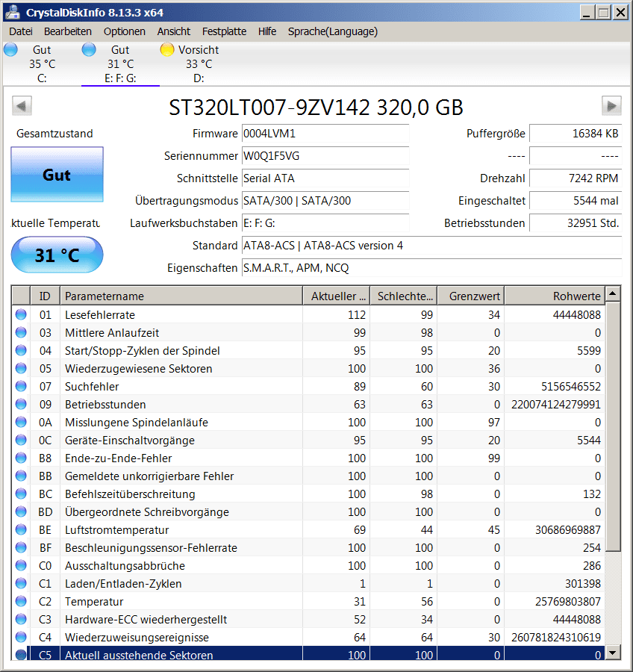
Task: Click status icon of Ende-zu-Ende-Fehler row
Action: coord(21,458)
